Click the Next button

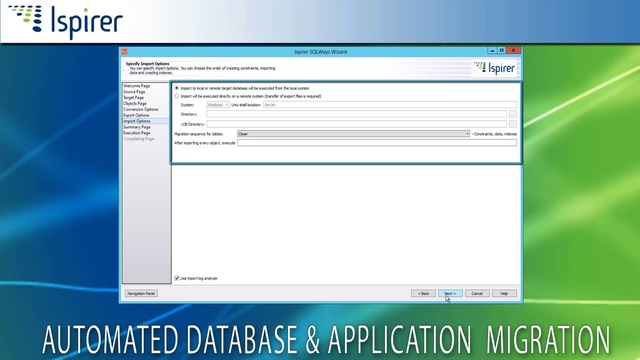(450, 293)
